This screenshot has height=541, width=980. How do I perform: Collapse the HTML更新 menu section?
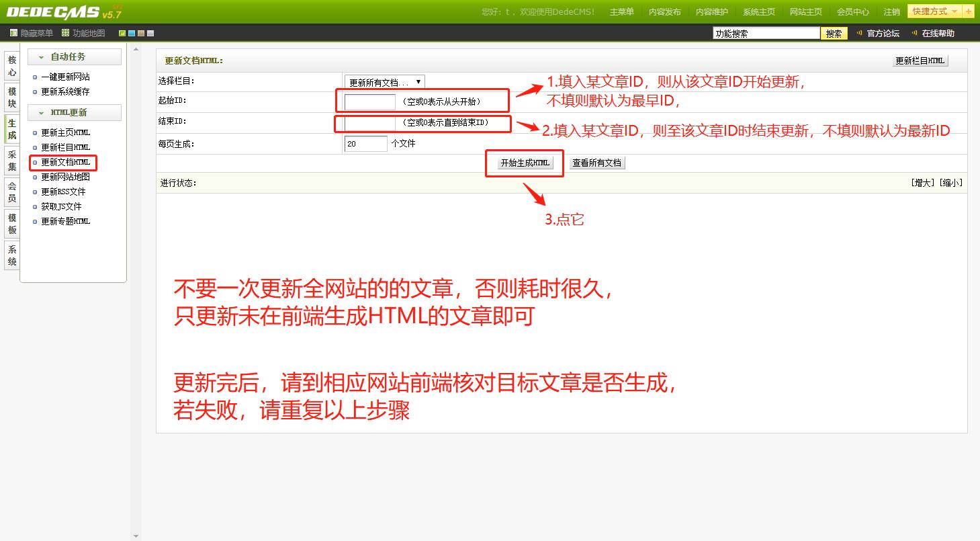click(x=75, y=112)
